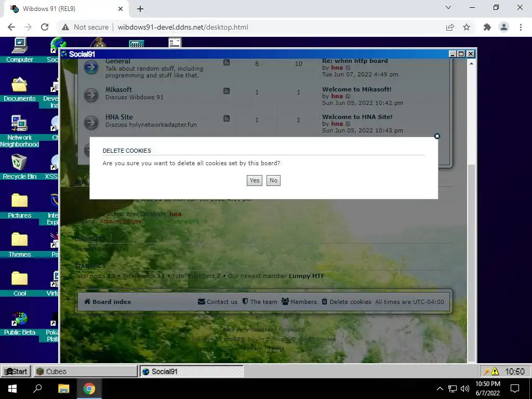Open Windows notification center
The height and width of the screenshot is (399, 532).
point(515,389)
